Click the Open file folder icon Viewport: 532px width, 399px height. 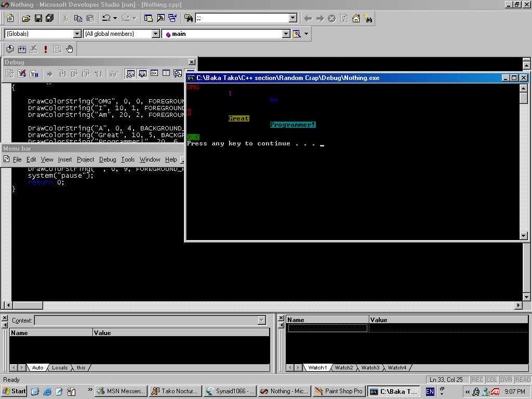[x=26, y=18]
